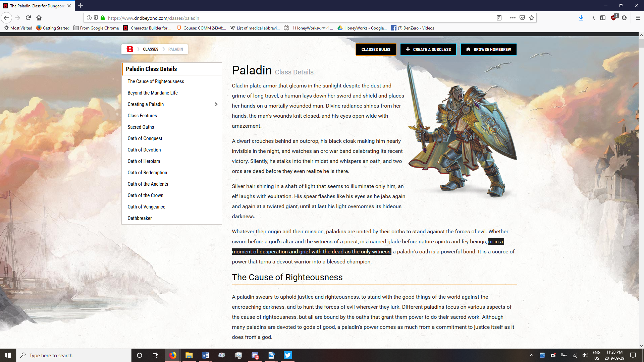Click the Create a Subclass button
Image resolution: width=644 pixels, height=362 pixels.
pos(428,49)
